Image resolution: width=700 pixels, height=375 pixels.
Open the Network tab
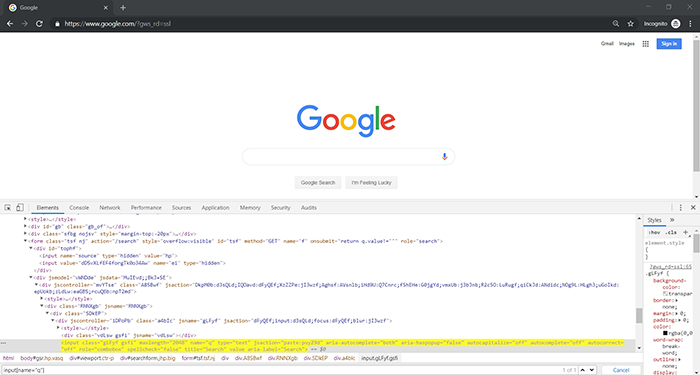[x=110, y=208]
